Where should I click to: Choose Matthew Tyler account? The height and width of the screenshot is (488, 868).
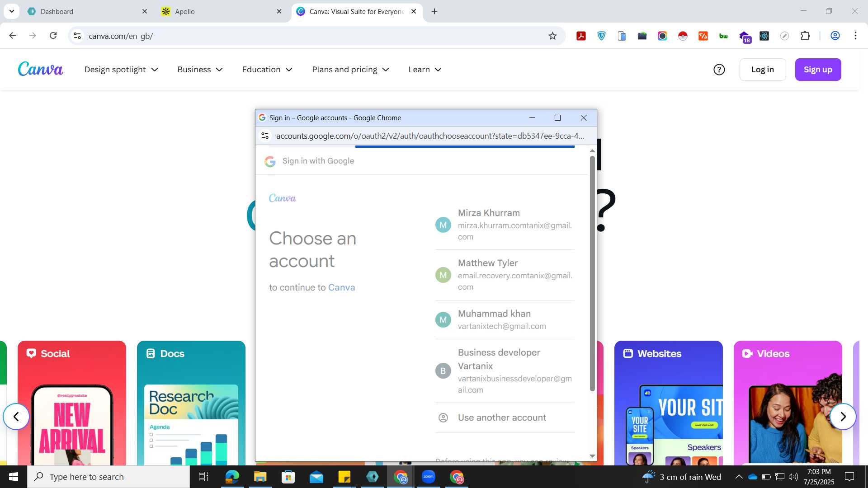[505, 275]
